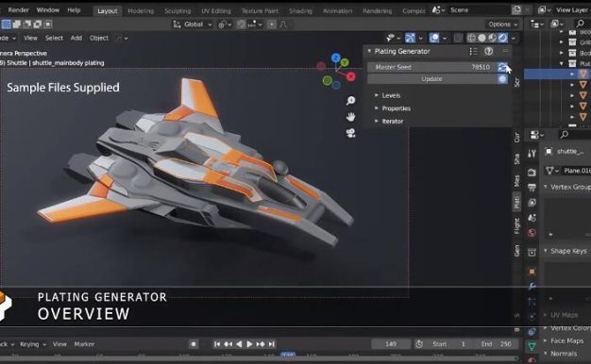This screenshot has width=591, height=364.
Task: Expand the Face Maps panel
Action: pyautogui.click(x=546, y=340)
